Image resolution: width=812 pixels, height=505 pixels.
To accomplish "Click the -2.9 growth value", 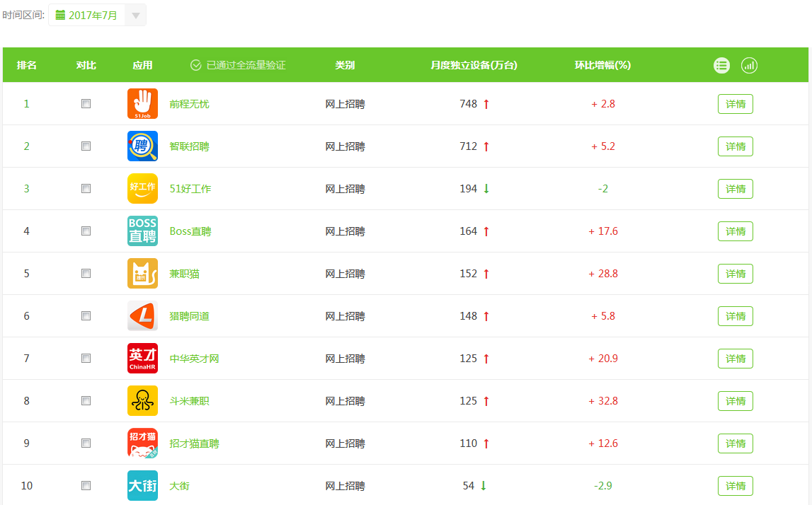I will tap(602, 485).
